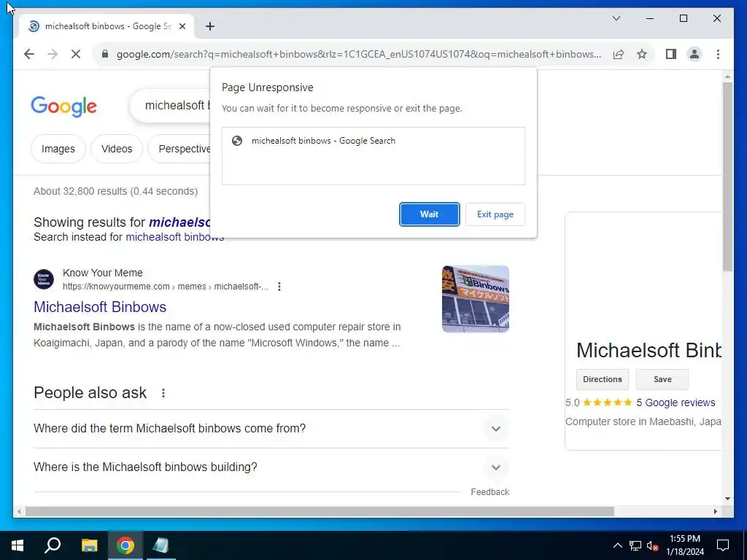Click Chrome taskbar icon
The image size is (747, 560).
click(125, 545)
